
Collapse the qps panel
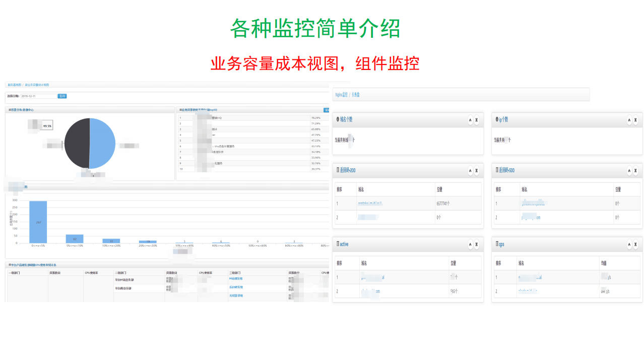[629, 244]
